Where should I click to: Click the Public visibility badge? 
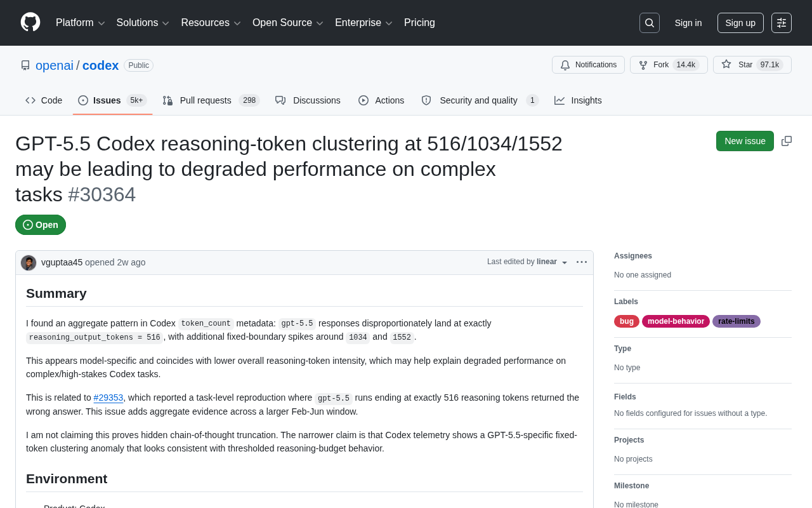(x=138, y=65)
